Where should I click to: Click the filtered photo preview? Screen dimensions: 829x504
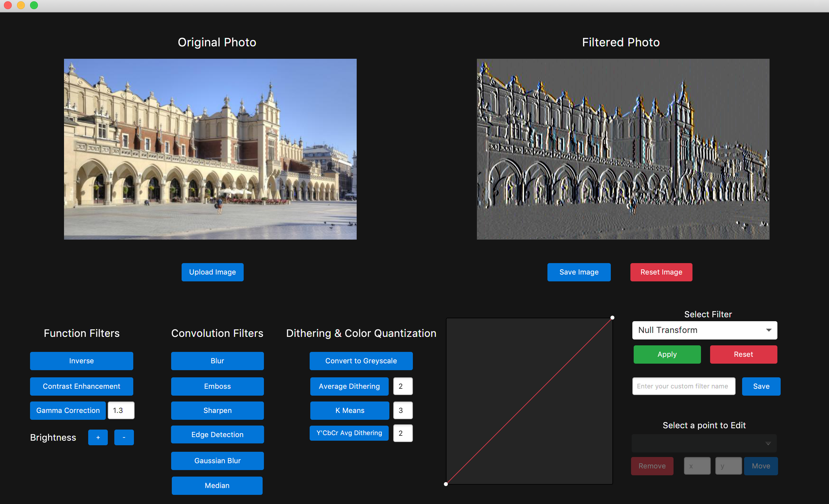[x=623, y=149]
